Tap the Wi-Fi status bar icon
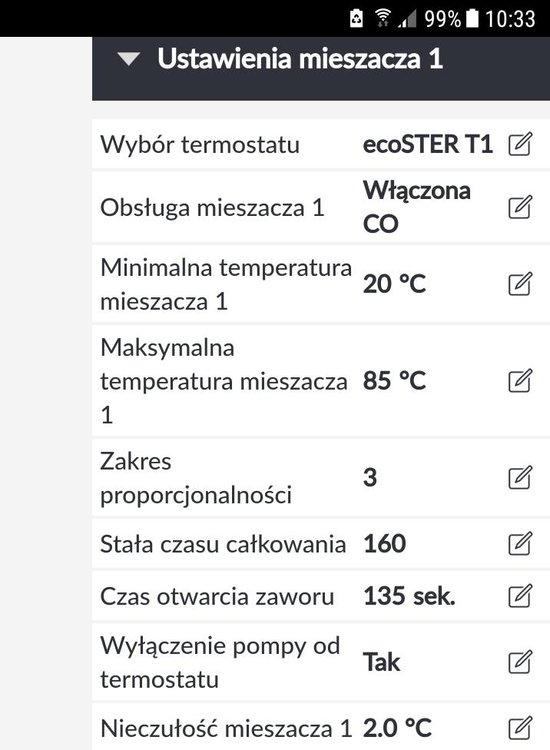 tap(382, 18)
